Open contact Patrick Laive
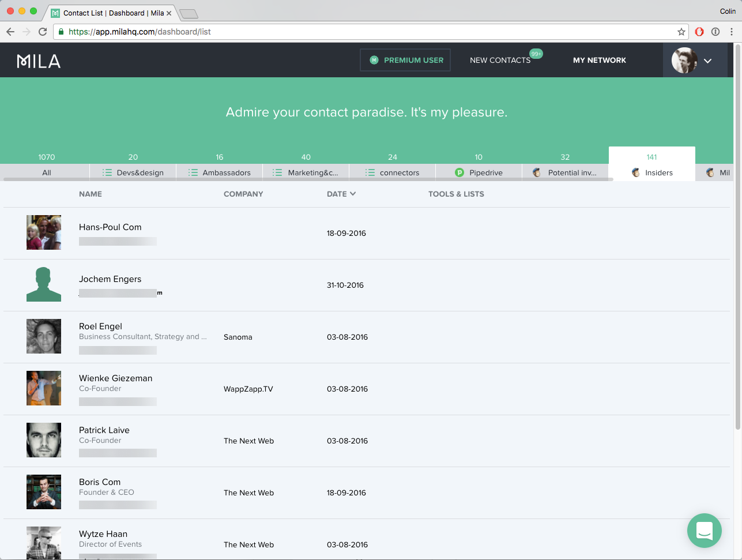 (x=104, y=430)
